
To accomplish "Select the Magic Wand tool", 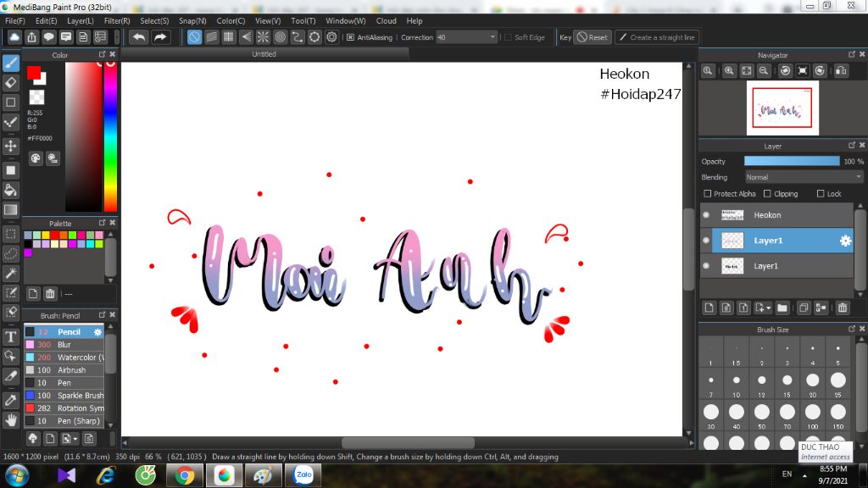I will pyautogui.click(x=10, y=273).
